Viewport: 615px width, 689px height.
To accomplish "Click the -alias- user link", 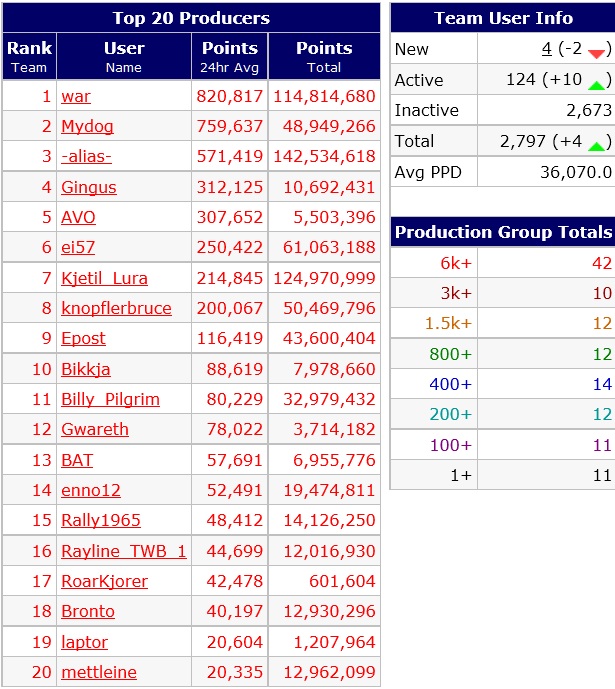I will pyautogui.click(x=86, y=156).
